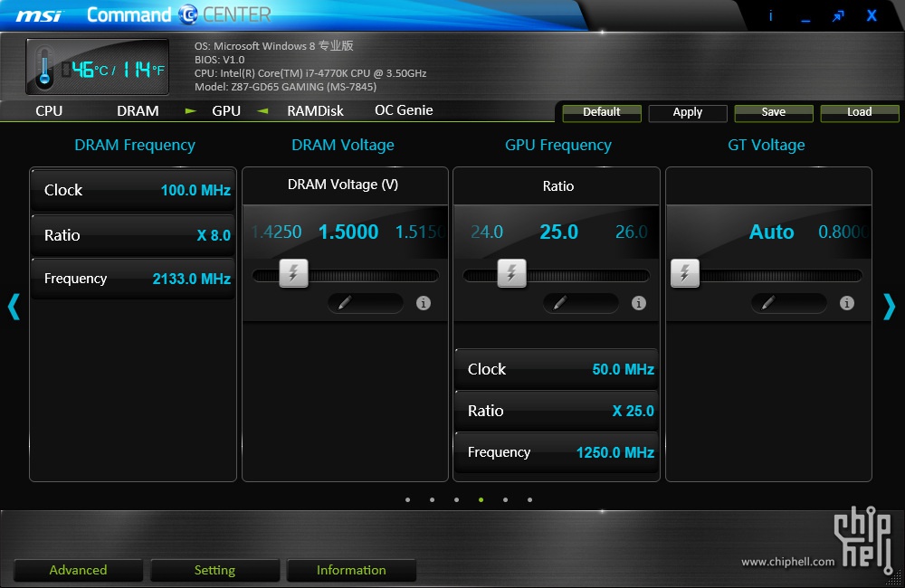Select the 24.0 GPU ratio value
This screenshot has height=588, width=905.
(487, 232)
